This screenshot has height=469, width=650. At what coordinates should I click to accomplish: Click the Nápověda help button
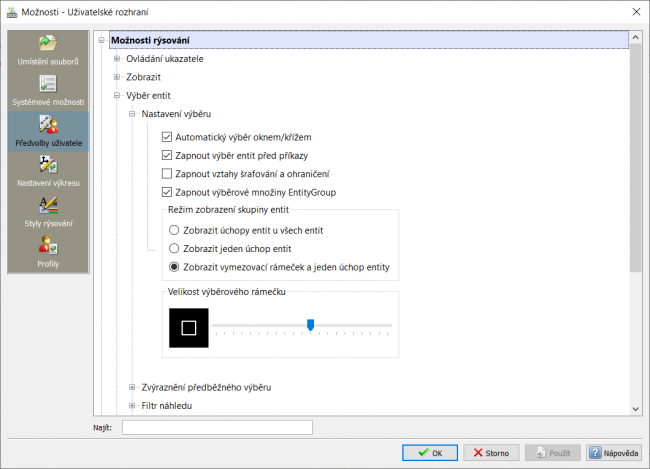point(614,453)
